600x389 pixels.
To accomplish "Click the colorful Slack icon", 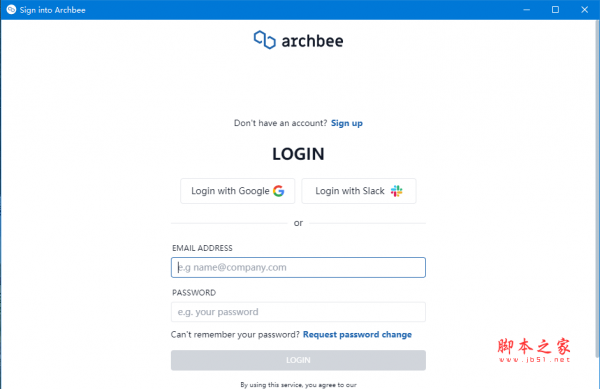I will (396, 191).
